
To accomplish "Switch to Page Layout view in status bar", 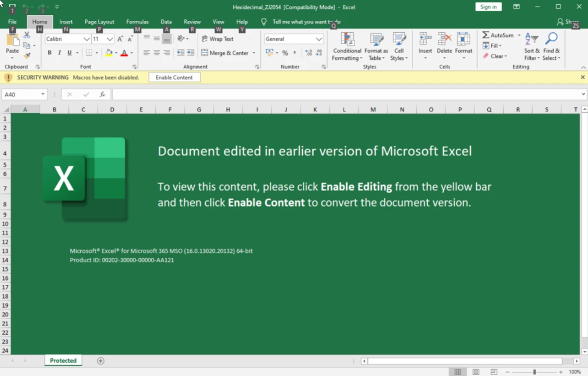I will (x=476, y=372).
